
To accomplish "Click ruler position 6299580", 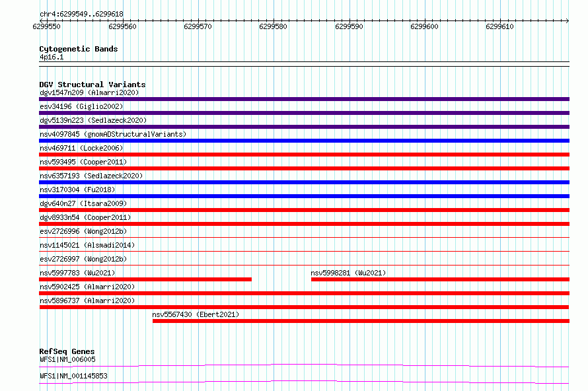I will point(273,26).
